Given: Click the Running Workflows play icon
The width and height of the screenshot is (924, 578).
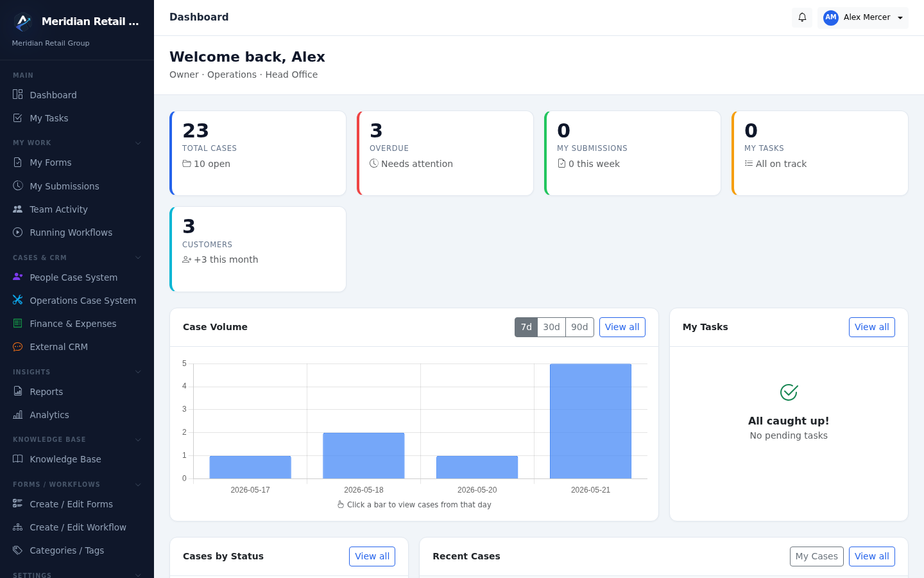Looking at the screenshot, I should tap(18, 232).
